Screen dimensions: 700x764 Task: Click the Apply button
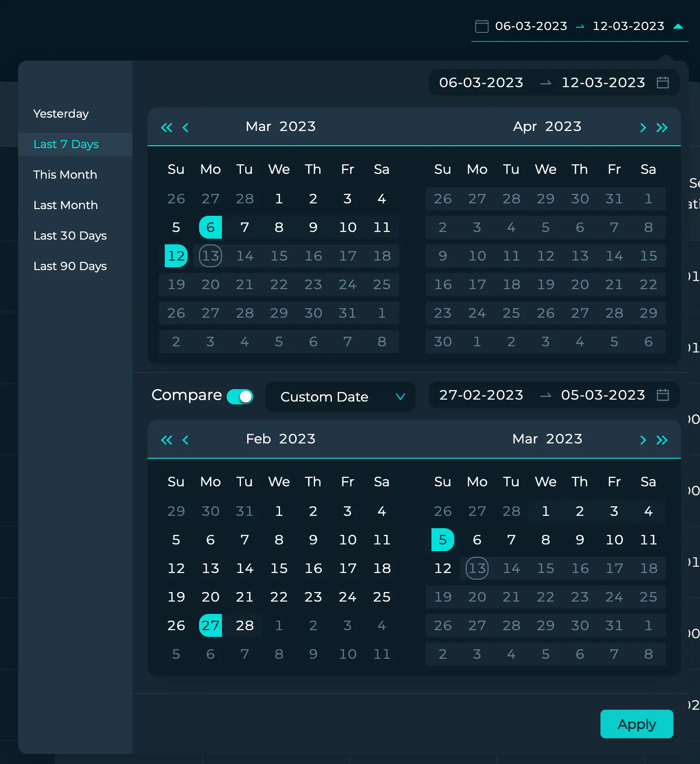637,724
